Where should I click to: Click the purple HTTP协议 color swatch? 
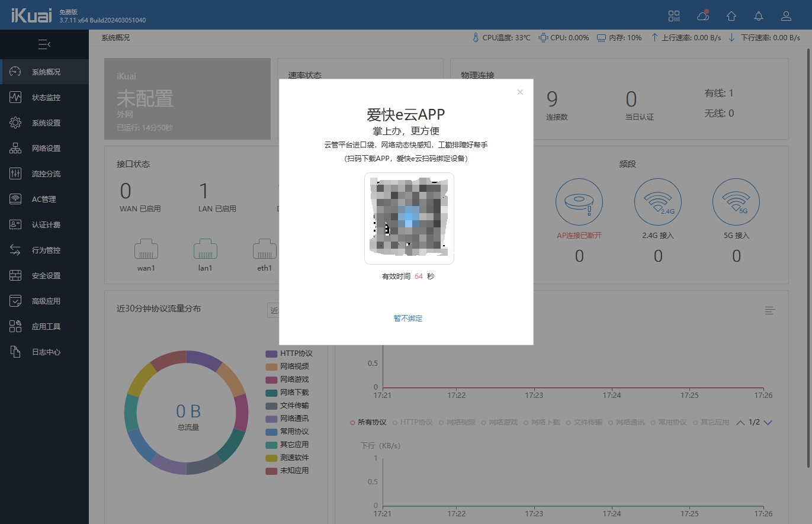pos(271,353)
